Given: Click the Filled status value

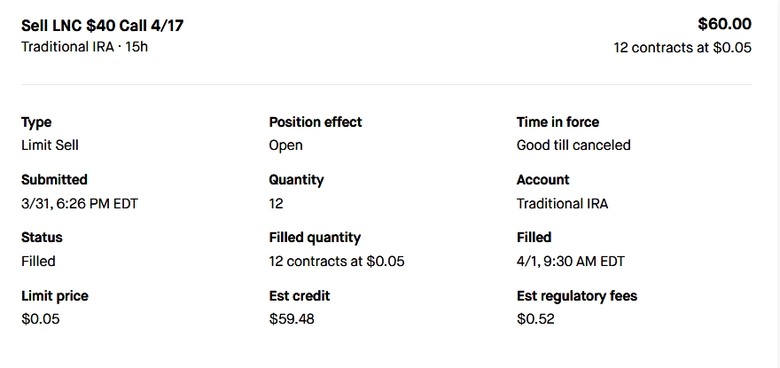Looking at the screenshot, I should pyautogui.click(x=38, y=261).
